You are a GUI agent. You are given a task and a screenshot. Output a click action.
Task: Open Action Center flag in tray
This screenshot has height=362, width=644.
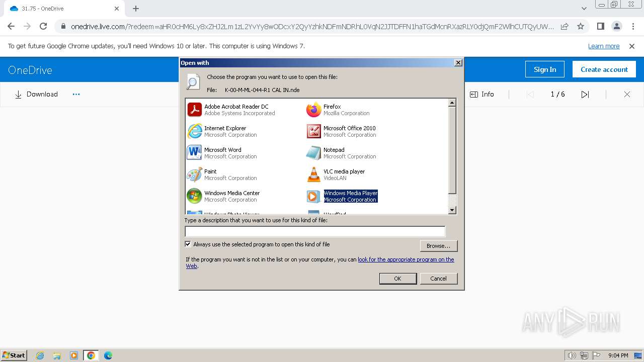(x=596, y=355)
